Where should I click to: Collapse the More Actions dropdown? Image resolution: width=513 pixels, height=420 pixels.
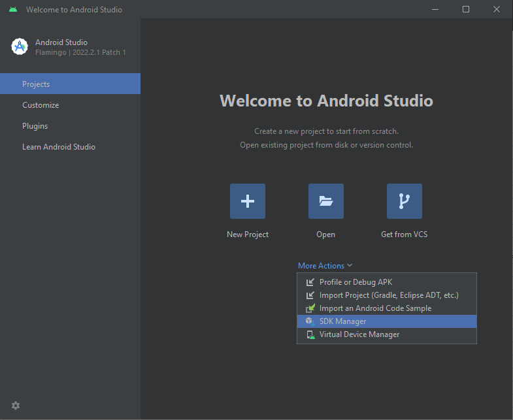click(x=321, y=266)
